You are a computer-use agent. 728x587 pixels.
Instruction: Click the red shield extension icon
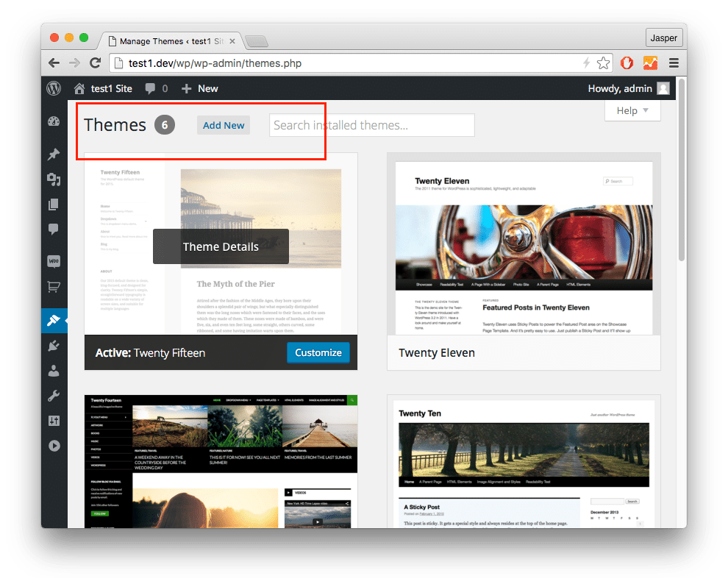[627, 63]
